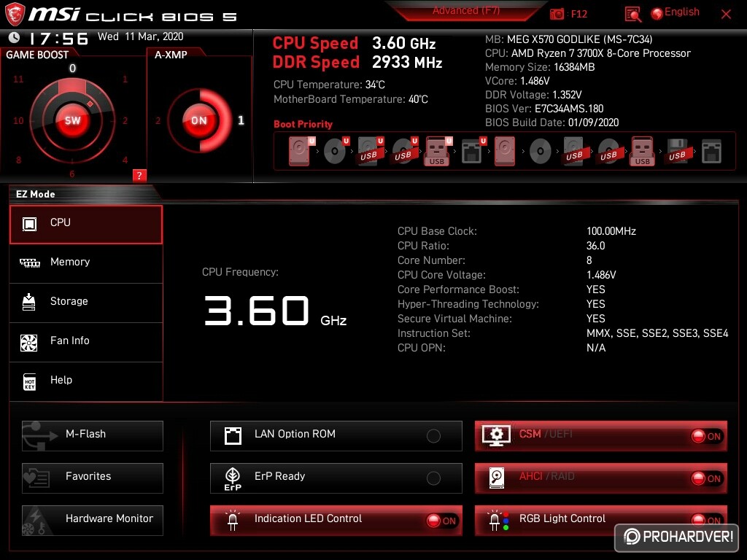Select the legacy USB hard disk boot device
Screen dimensions: 747x560
575,152
